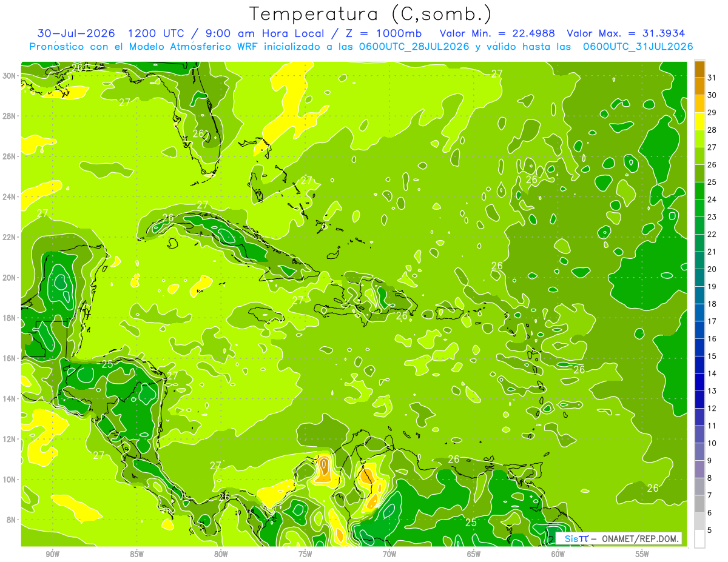Viewport: 728px width, 562px height.
Task: Click legend value "24" on the color scale
Action: coord(712,199)
